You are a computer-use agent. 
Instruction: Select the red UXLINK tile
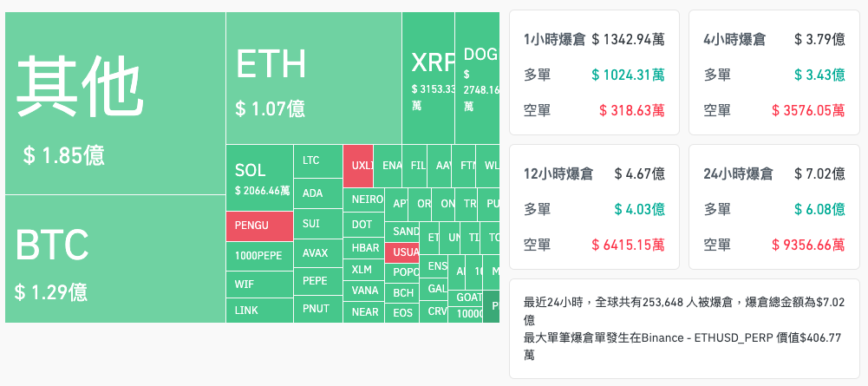pyautogui.click(x=358, y=165)
